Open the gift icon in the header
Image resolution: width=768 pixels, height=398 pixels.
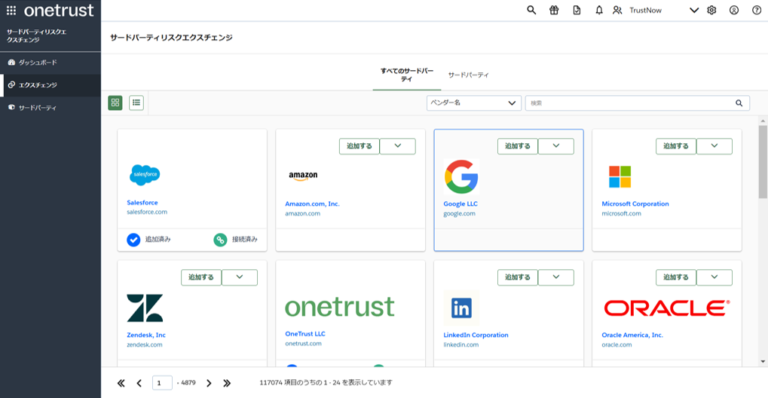[554, 10]
